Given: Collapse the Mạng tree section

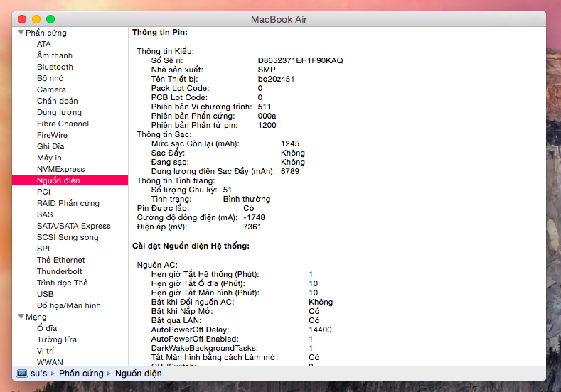Looking at the screenshot, I should [x=21, y=317].
